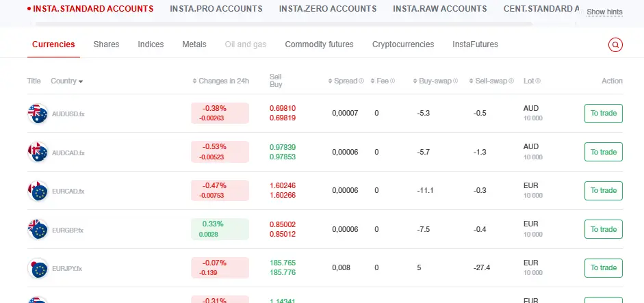
Task: Click the EURJPY.fx symbol name
Action: tap(67, 269)
